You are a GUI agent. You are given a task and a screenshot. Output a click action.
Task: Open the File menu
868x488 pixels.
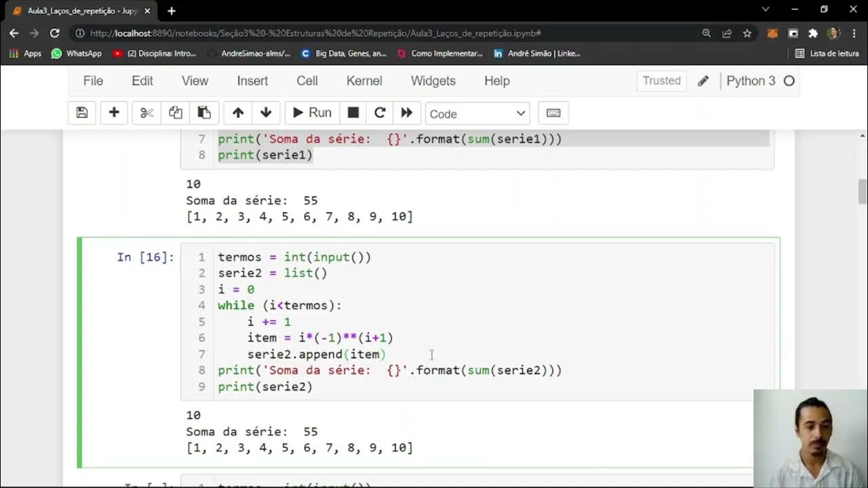pos(93,81)
